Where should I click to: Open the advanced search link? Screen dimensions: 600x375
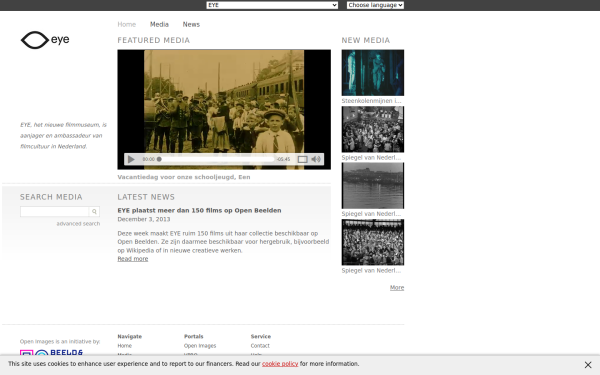(x=78, y=223)
